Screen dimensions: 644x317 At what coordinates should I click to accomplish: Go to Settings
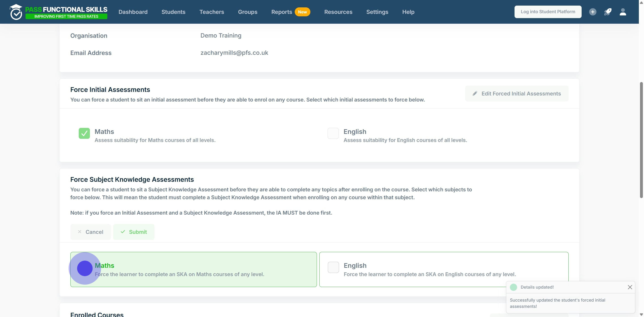pos(377,12)
